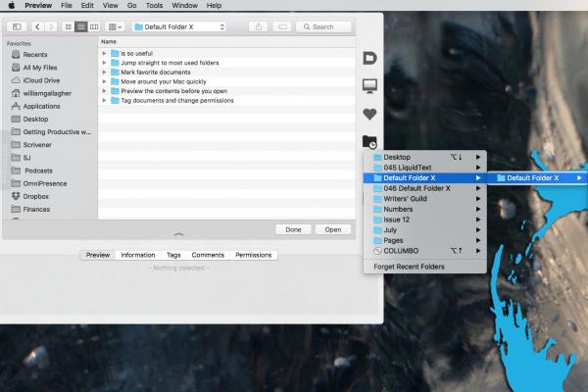The width and height of the screenshot is (588, 392).
Task: Go back with the left arrow
Action: tap(37, 26)
